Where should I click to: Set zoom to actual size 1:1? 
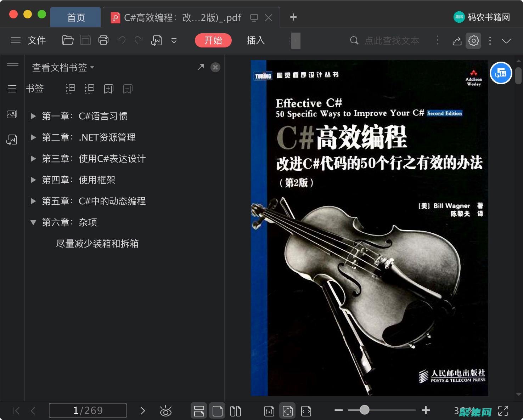(x=269, y=410)
